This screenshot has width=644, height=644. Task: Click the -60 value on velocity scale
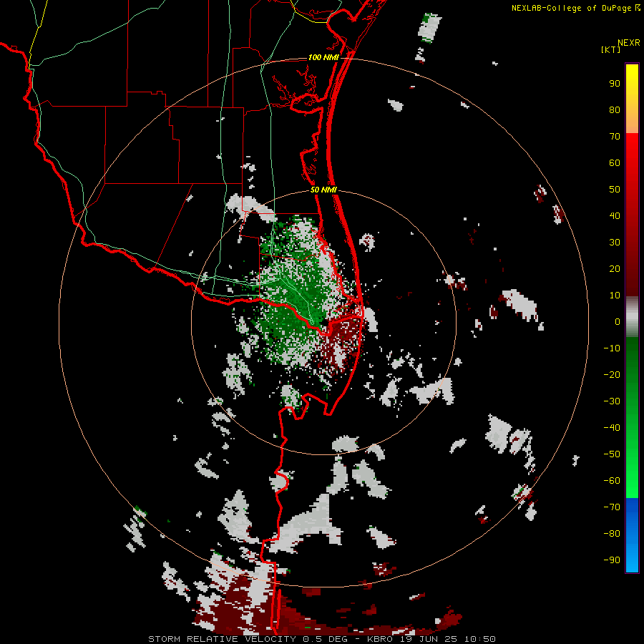612,481
